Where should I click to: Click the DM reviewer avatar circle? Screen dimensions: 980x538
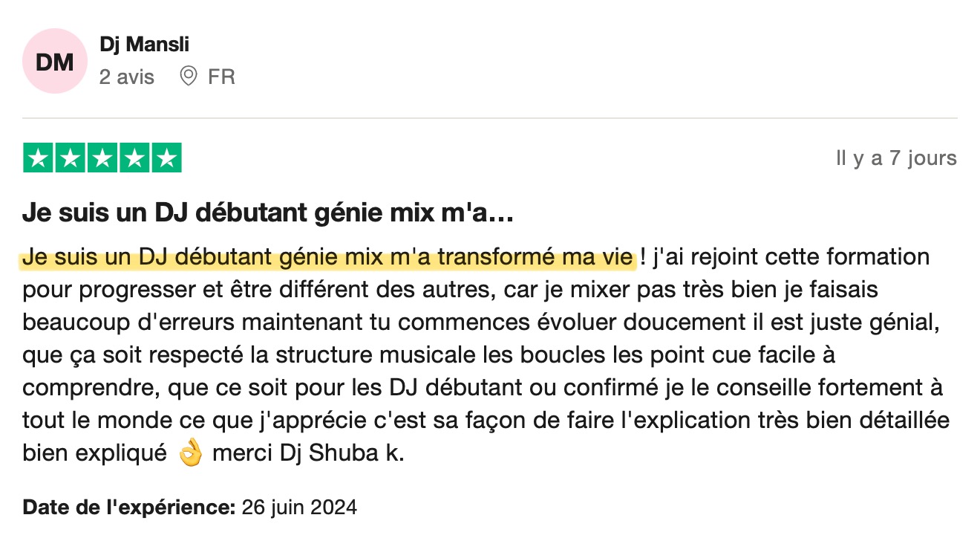[55, 62]
